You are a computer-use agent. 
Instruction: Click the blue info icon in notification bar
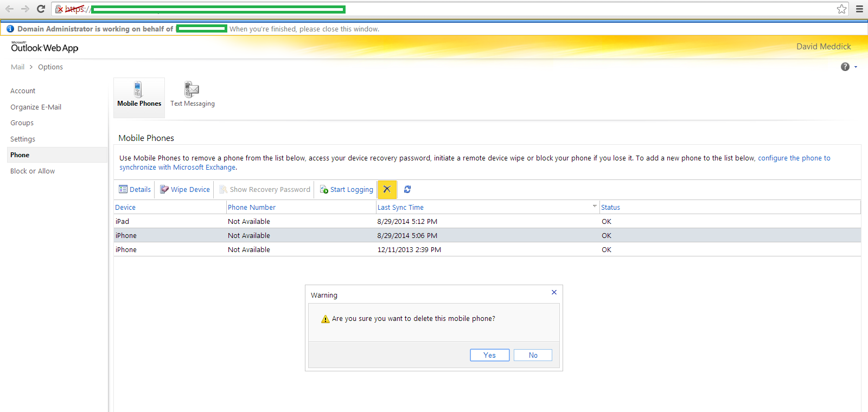point(10,29)
